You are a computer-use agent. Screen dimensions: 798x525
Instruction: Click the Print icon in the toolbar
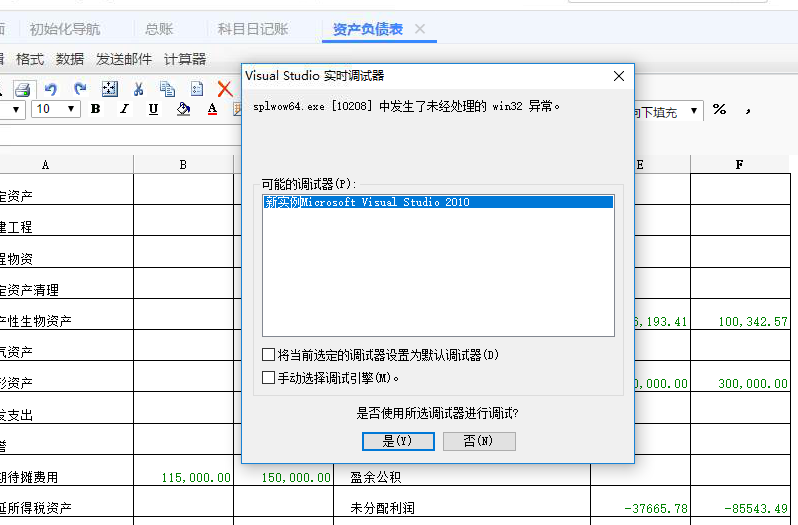22,89
